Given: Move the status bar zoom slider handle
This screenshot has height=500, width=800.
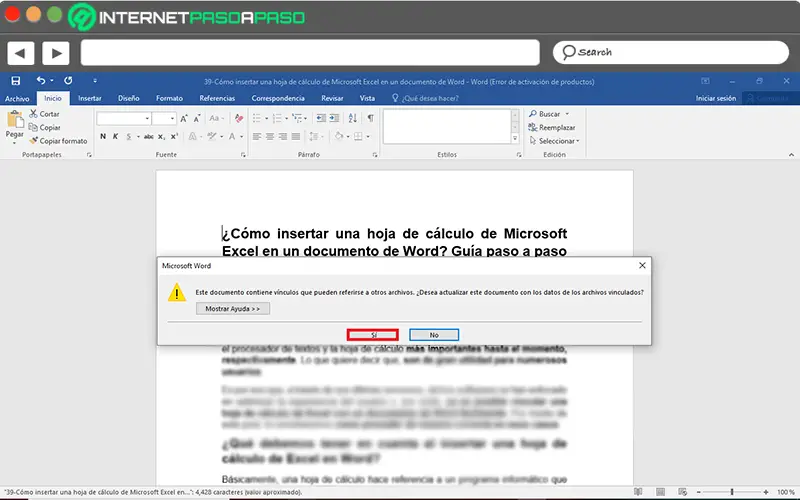Looking at the screenshot, I should pyautogui.click(x=732, y=492).
